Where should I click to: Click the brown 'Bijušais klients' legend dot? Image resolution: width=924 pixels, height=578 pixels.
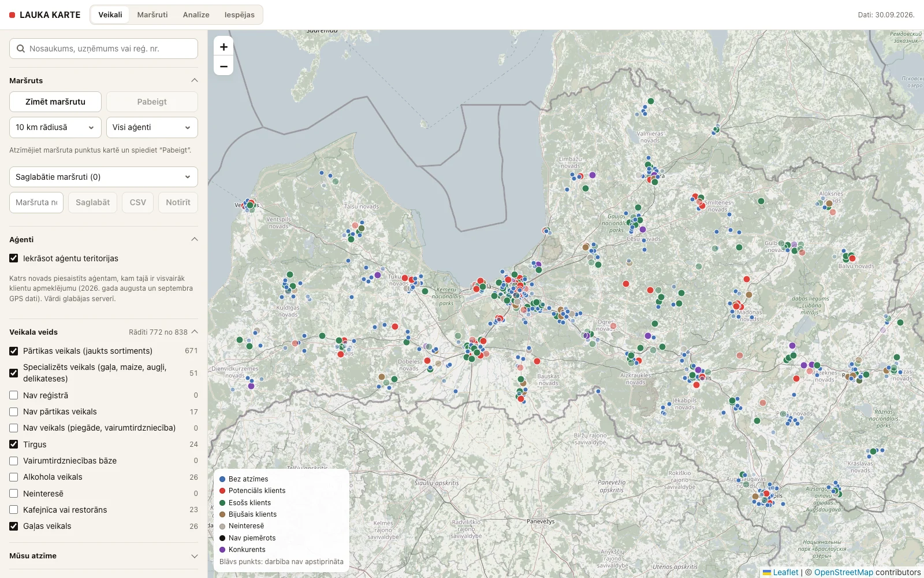222,514
